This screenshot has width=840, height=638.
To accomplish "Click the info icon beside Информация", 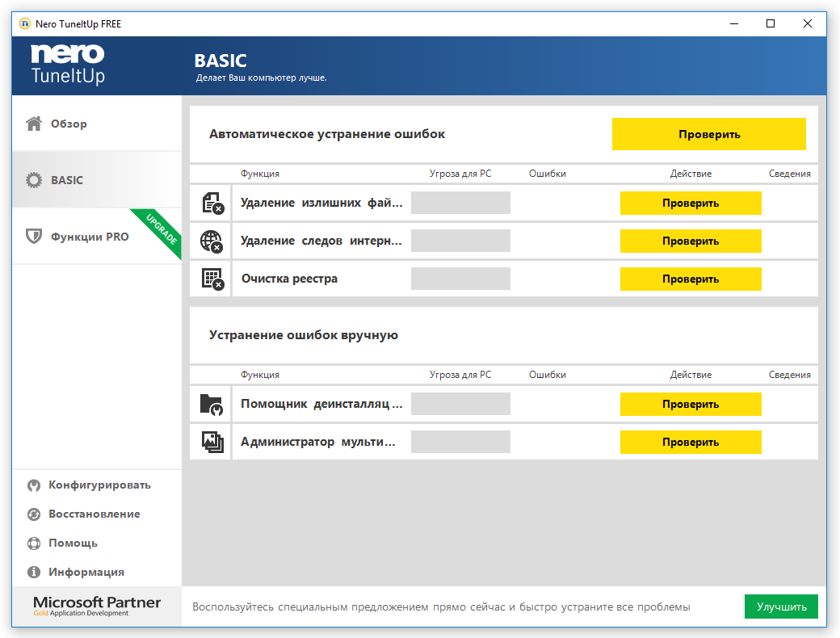I will [x=34, y=572].
